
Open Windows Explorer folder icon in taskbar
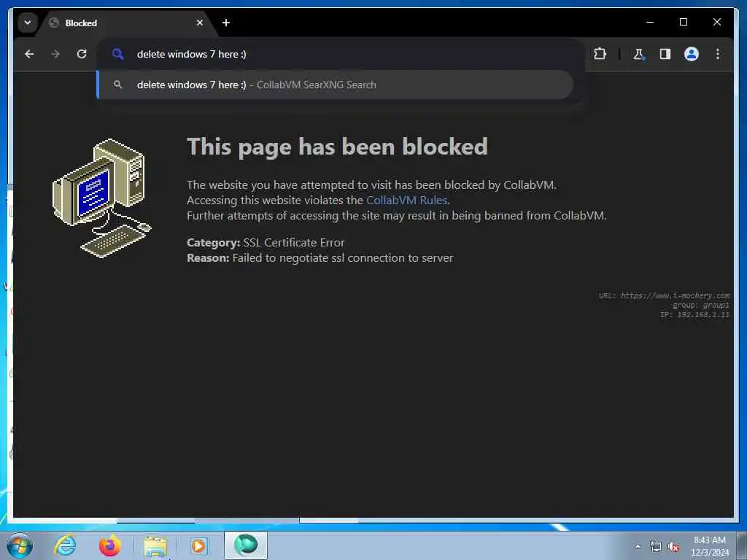[x=155, y=546]
